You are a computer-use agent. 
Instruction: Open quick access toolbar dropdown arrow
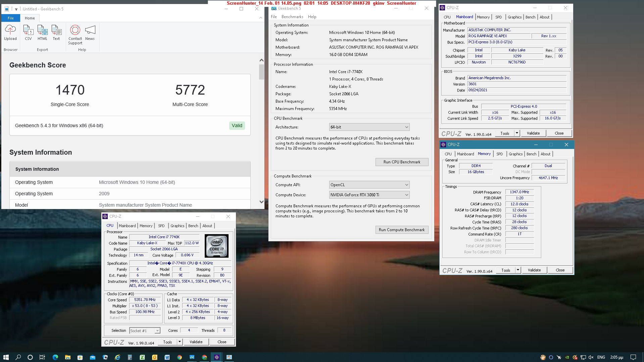(x=16, y=9)
